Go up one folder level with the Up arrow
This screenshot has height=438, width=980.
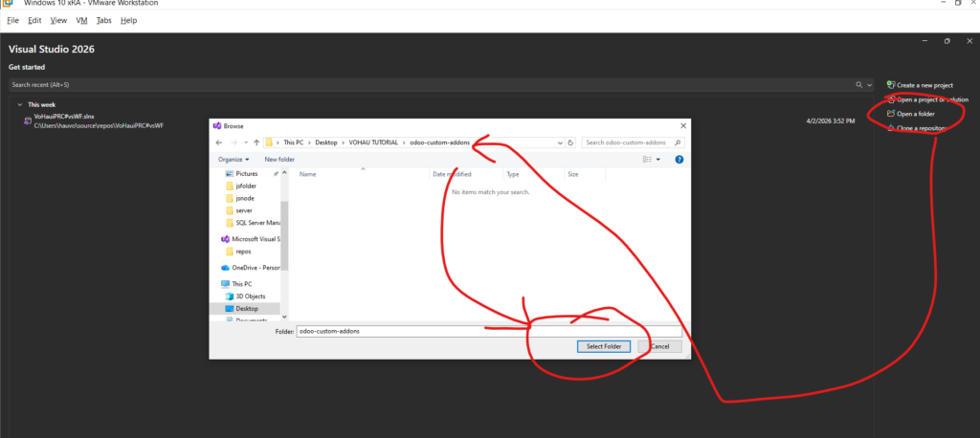[256, 142]
